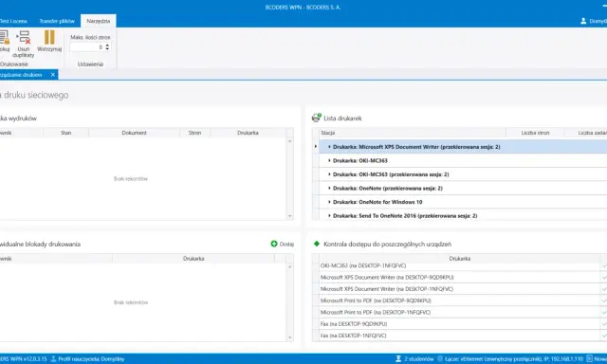Expand Drukarka: Microsoft XPS Document Writer row
This screenshot has height=364, width=607.
[x=329, y=147]
